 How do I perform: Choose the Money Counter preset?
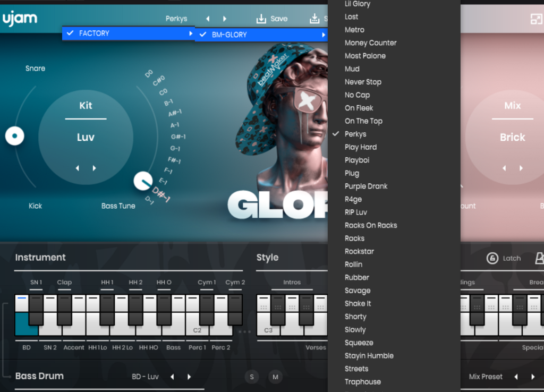(x=394, y=42)
